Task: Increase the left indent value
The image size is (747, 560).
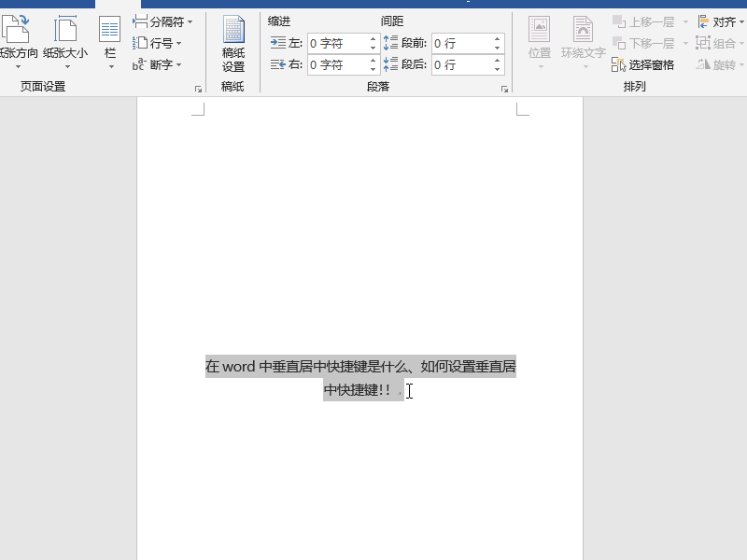Action: point(373,39)
